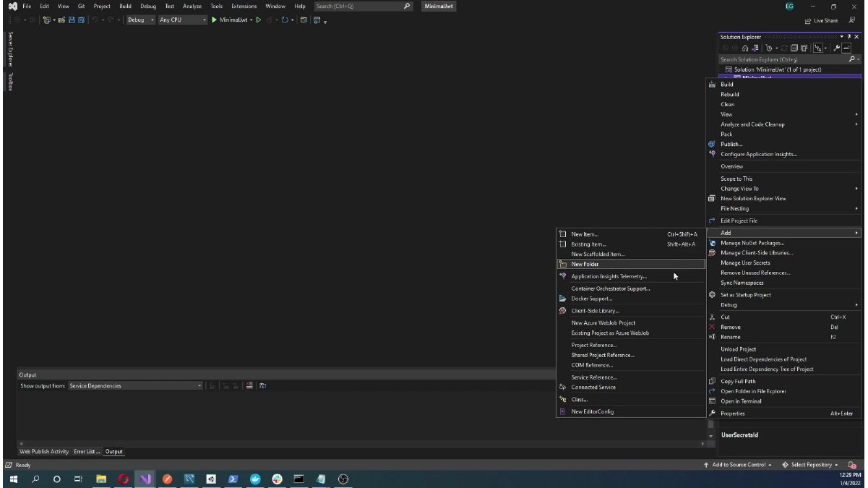Pin the Solution Explorer panel
868x488 pixels.
tap(849, 37)
